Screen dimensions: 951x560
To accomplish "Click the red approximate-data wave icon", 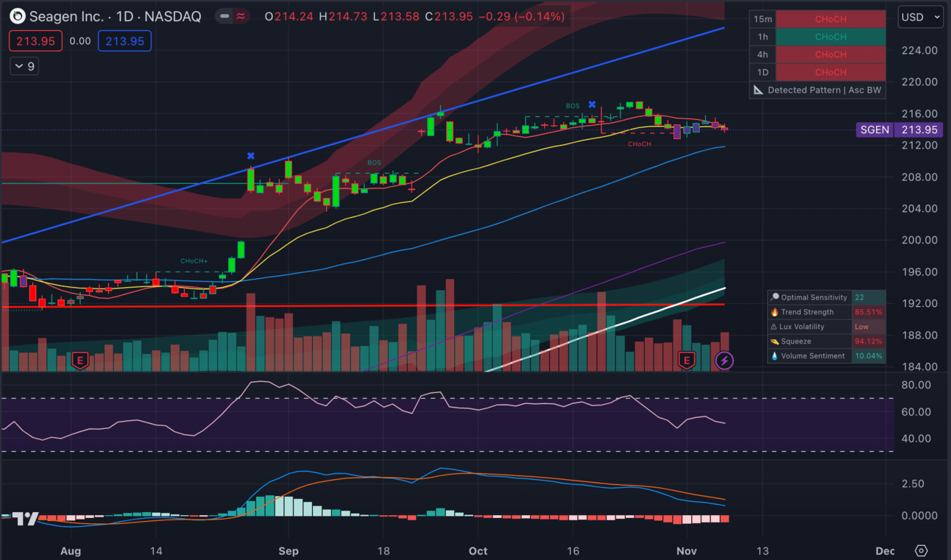I will [x=241, y=16].
